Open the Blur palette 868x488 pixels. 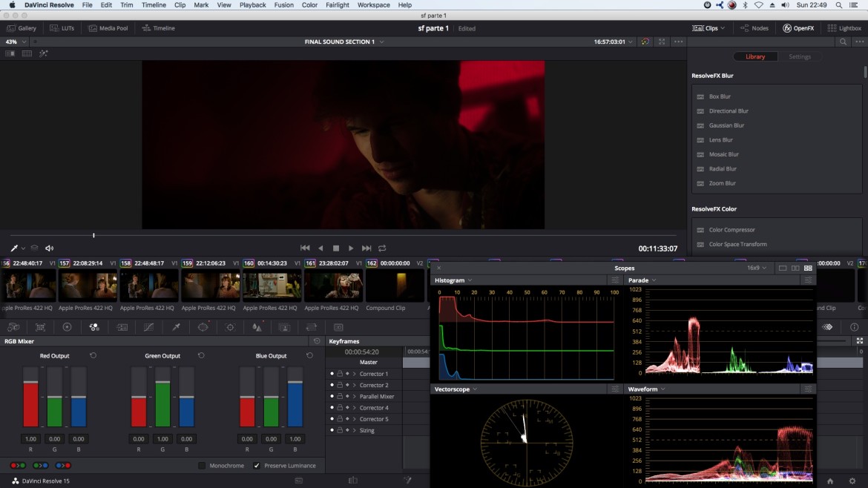pyautogui.click(x=257, y=327)
